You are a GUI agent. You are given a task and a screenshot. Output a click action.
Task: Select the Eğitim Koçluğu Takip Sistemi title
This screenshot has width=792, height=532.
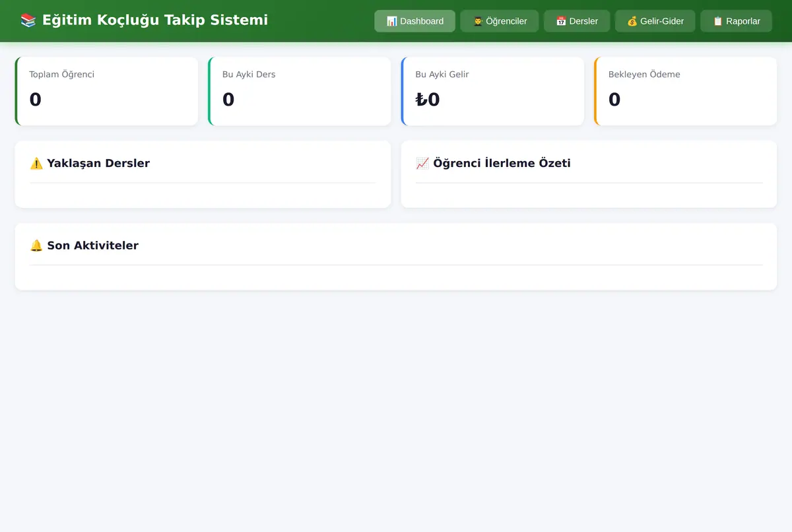[155, 20]
